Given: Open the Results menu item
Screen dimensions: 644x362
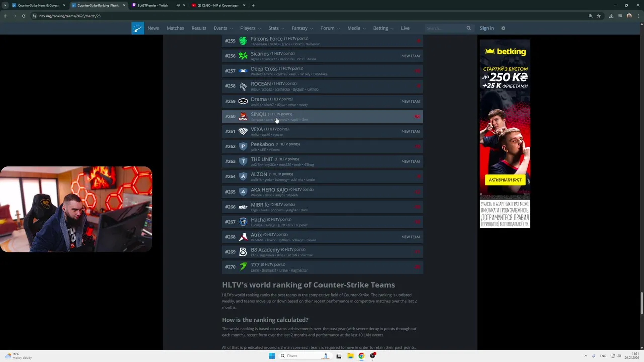Looking at the screenshot, I should 199,28.
